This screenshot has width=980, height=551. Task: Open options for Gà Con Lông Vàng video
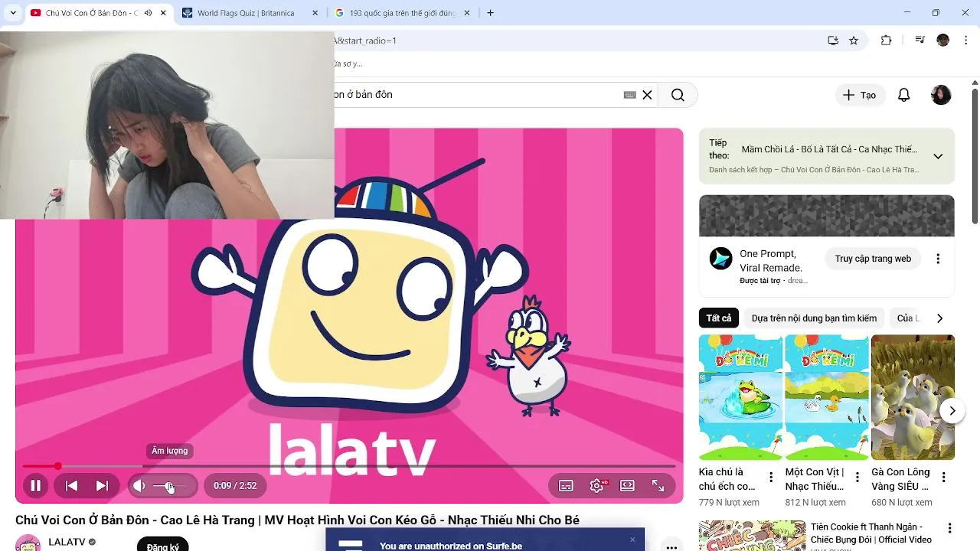click(x=943, y=478)
